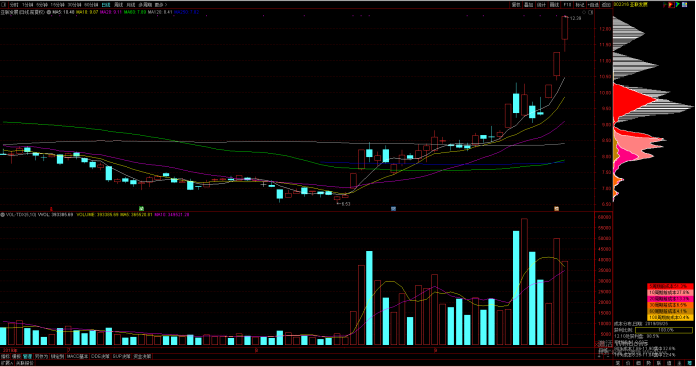Select the MACD indicator tab

point(77,356)
